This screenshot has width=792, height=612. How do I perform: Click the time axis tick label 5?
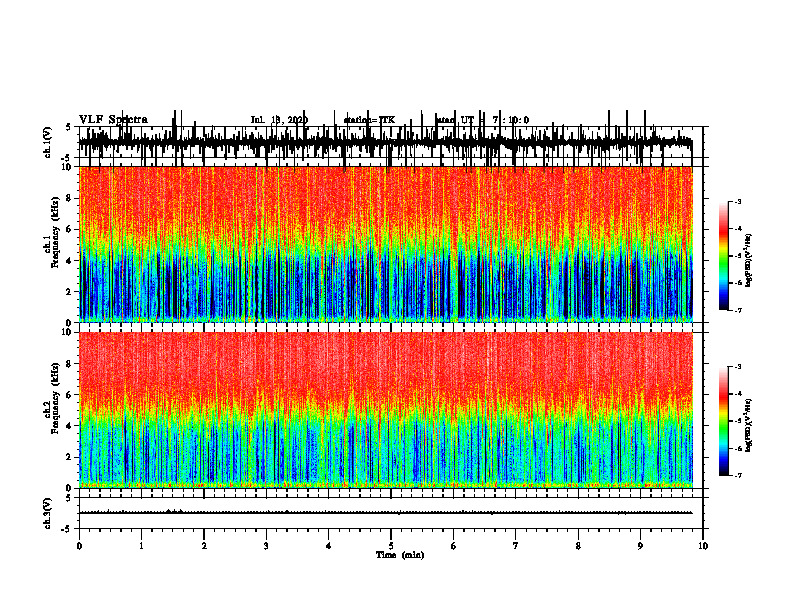pyautogui.click(x=391, y=546)
